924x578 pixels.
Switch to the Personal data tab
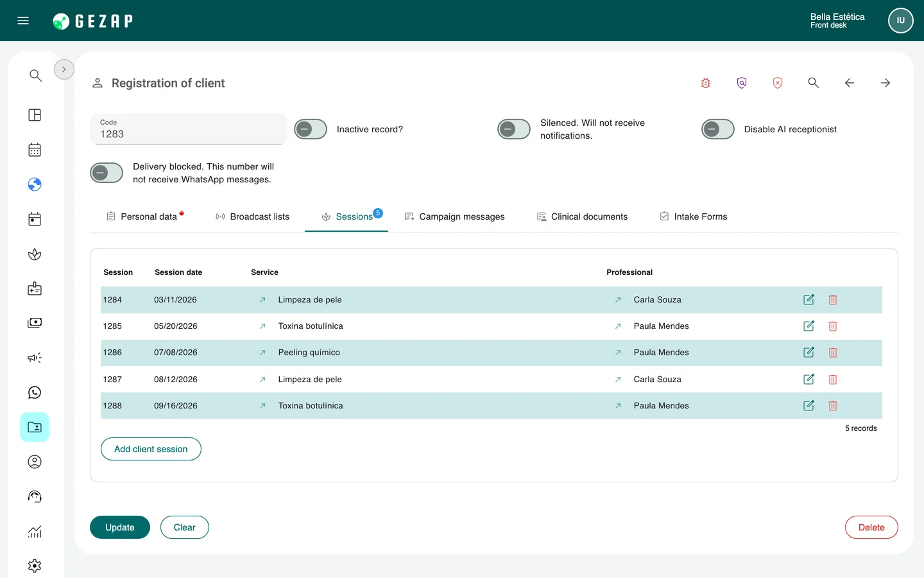point(145,216)
